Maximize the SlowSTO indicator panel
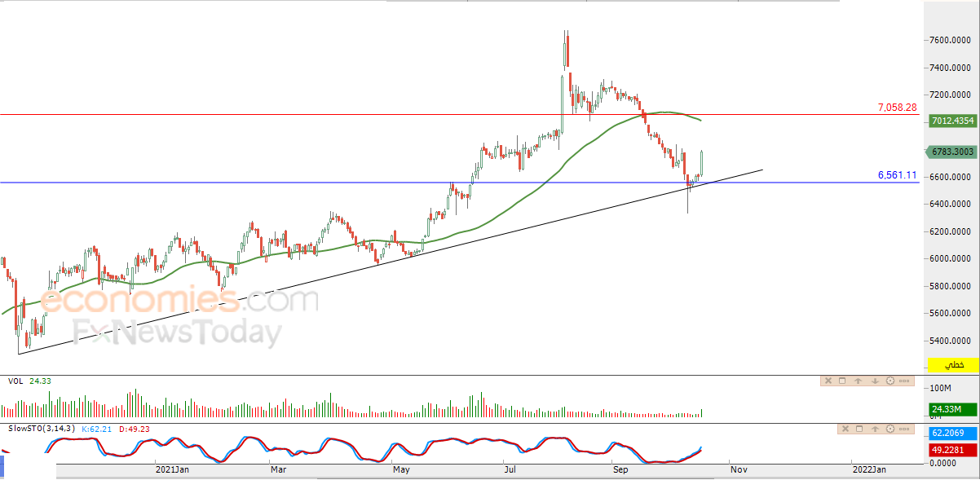Image resolution: width=980 pixels, height=480 pixels. pyautogui.click(x=859, y=429)
